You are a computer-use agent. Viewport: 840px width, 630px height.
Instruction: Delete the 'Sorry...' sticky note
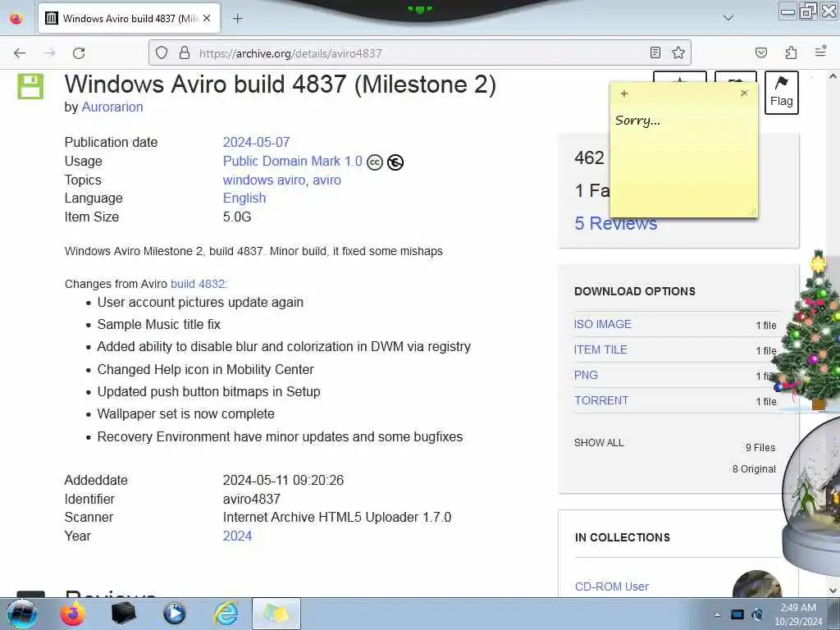pos(744,94)
